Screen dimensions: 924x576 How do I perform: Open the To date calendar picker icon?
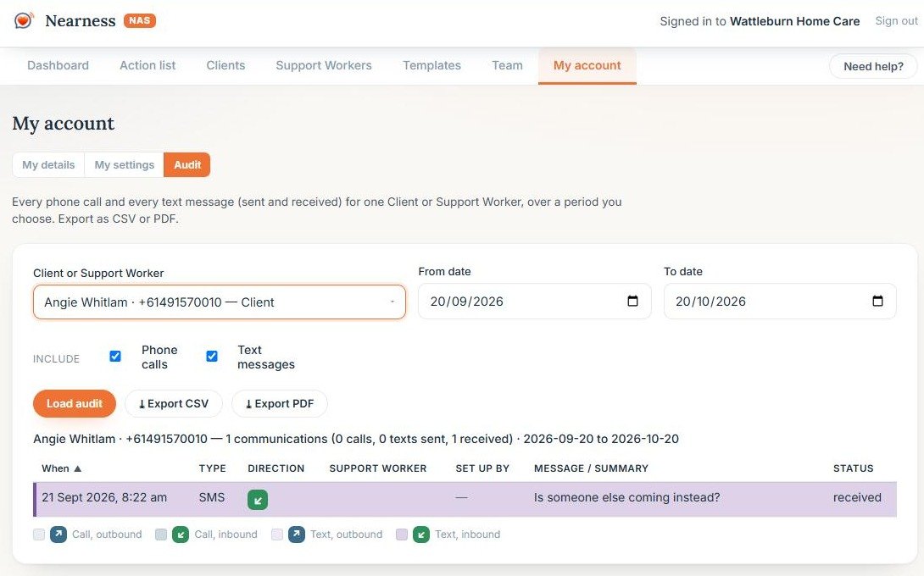pos(877,301)
